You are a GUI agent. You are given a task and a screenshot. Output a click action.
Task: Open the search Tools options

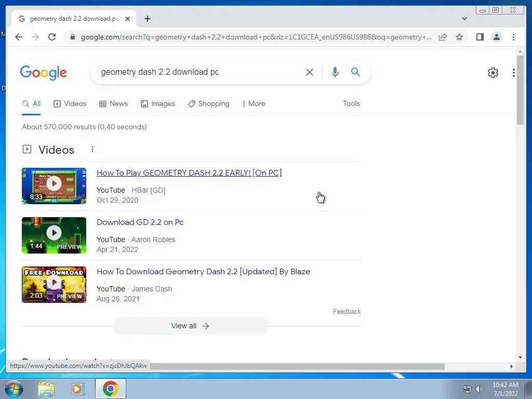pyautogui.click(x=351, y=104)
